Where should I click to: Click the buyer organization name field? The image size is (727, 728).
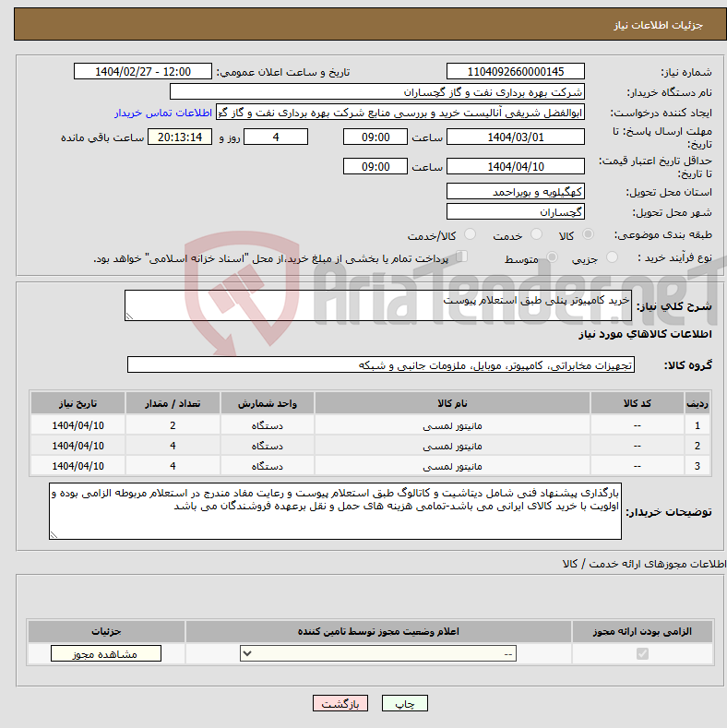[x=377, y=92]
